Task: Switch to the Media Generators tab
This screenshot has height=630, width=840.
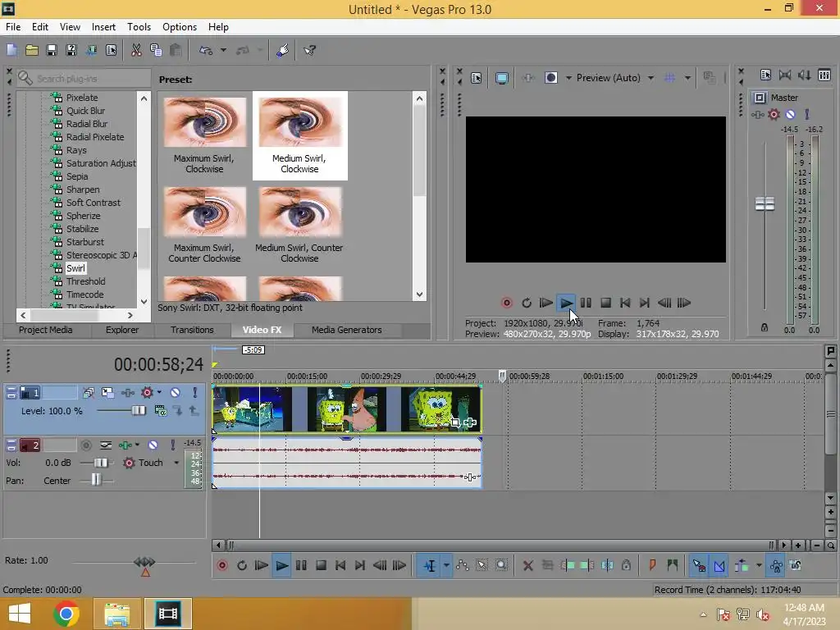Action: pyautogui.click(x=347, y=330)
